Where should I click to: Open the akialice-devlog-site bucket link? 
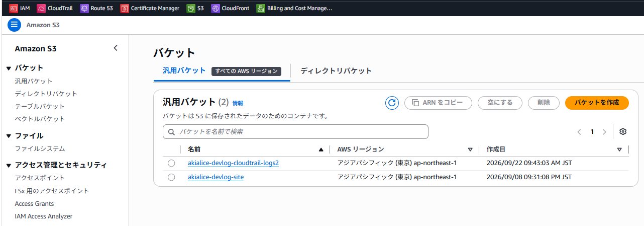point(216,177)
